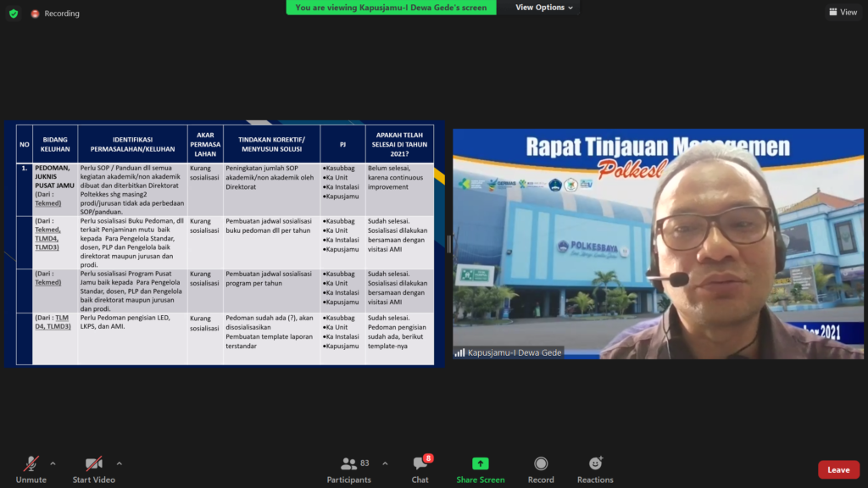Change layout with View button
The width and height of the screenshot is (868, 488).
[x=843, y=12]
